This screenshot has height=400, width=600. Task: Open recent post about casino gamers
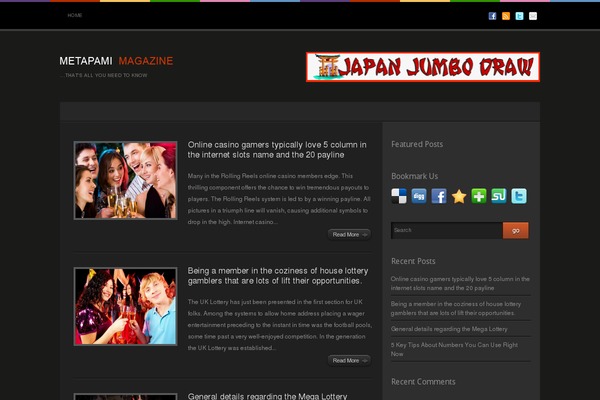(x=460, y=283)
